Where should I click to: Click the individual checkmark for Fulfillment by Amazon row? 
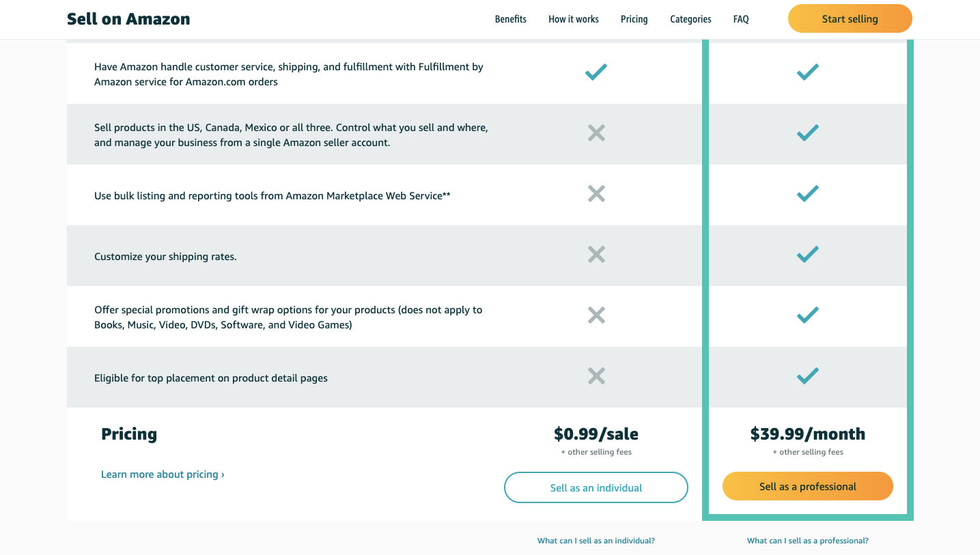596,72
